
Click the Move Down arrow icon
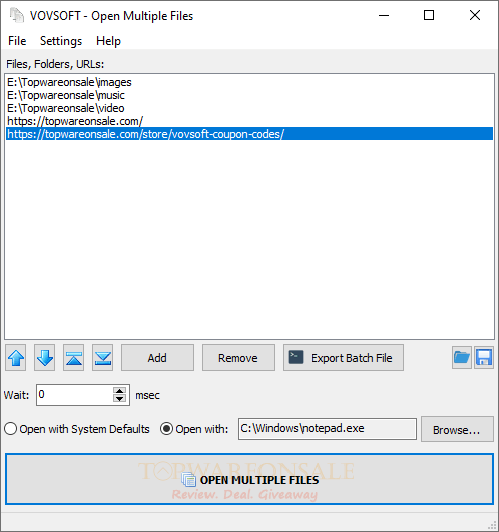[x=44, y=358]
